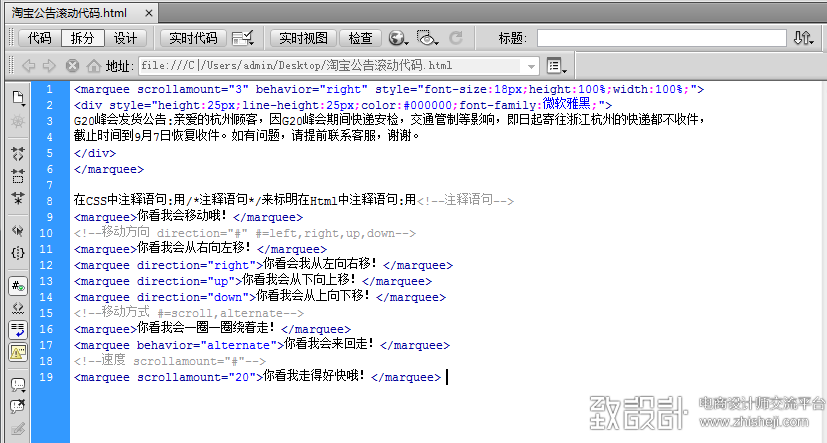Click the 微软雅黑 font name on line 2
This screenshot has height=443, width=827.
(x=566, y=104)
